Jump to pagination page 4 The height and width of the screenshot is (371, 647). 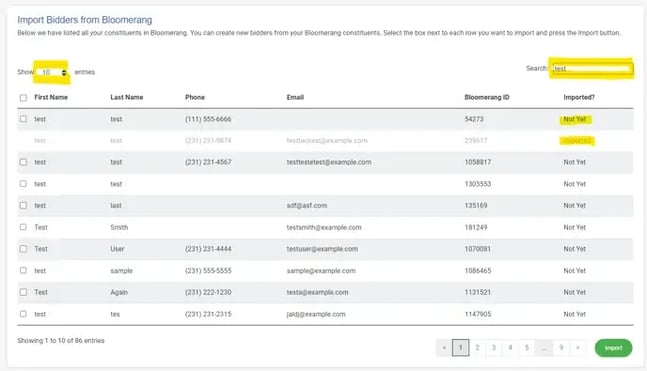pyautogui.click(x=510, y=348)
